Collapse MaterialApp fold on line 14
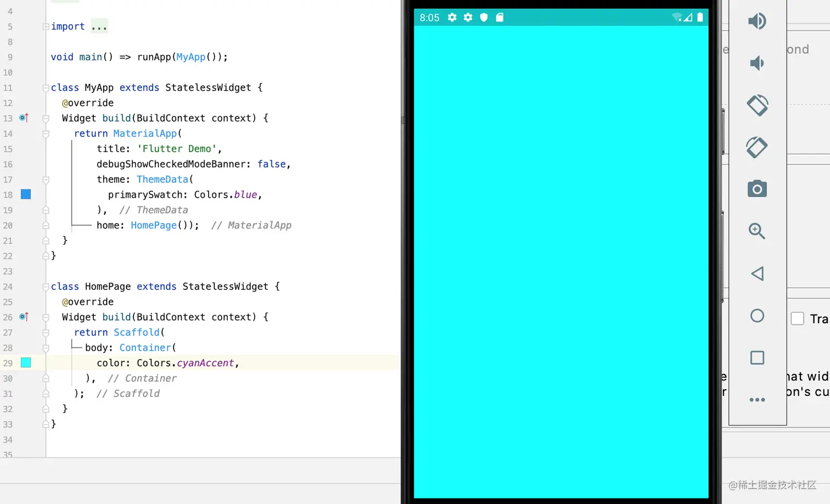Image resolution: width=830 pixels, height=504 pixels. [x=46, y=133]
